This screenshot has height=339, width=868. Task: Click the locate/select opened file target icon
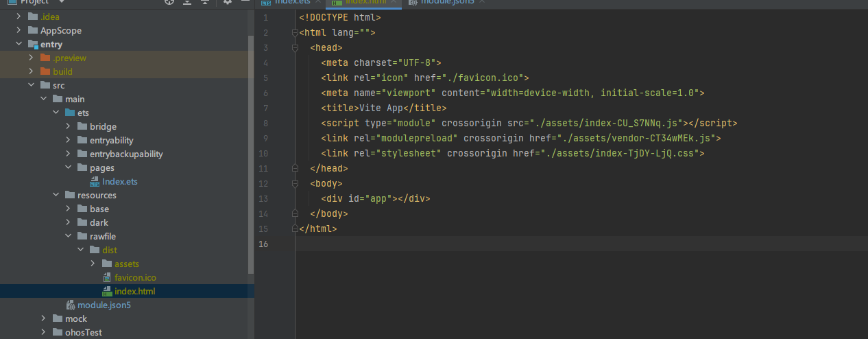coord(170,2)
